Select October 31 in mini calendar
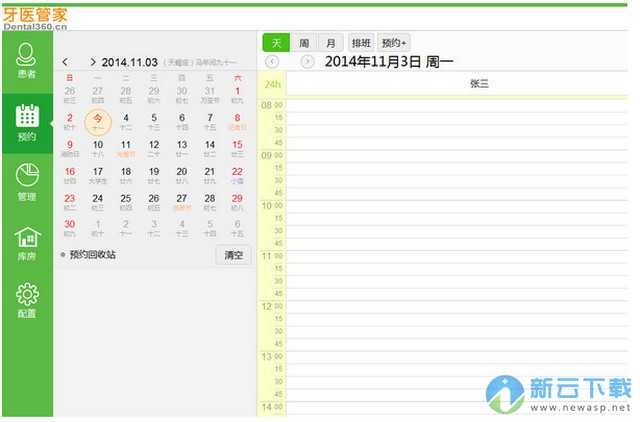The height and width of the screenshot is (422, 640). (209, 95)
